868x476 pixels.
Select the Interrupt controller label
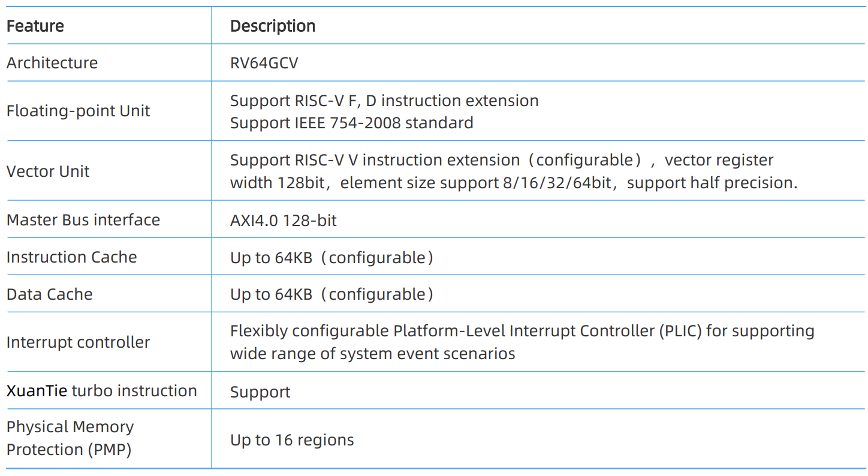point(79,342)
